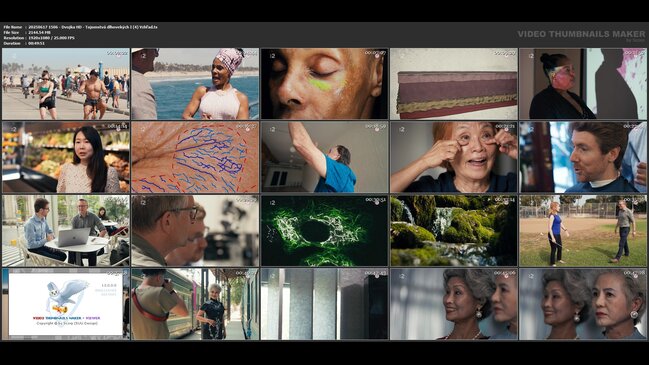This screenshot has height=365, width=649.
Task: Select close-up face with green eye marking
Action: 324,84
